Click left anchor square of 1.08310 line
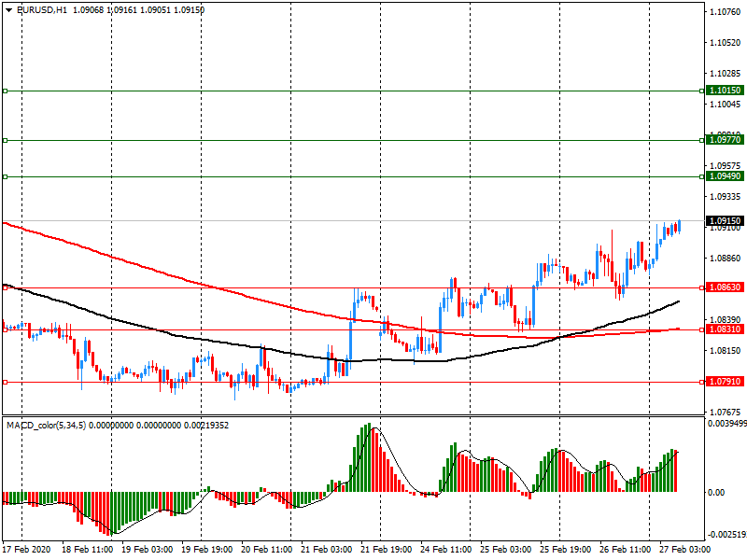 (5, 329)
